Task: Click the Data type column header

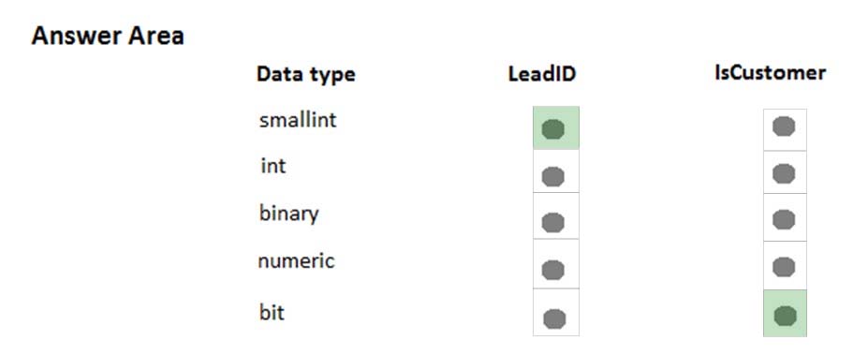Action: (x=305, y=74)
